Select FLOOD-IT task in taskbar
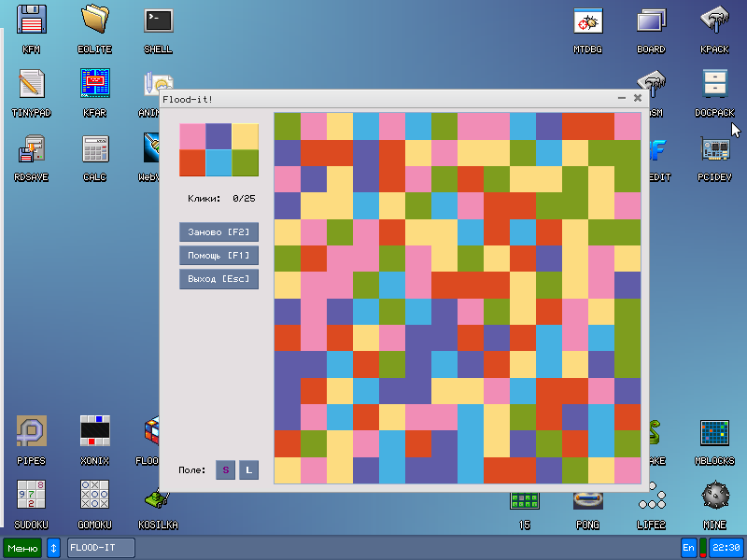The width and height of the screenshot is (747, 560). coord(101,548)
